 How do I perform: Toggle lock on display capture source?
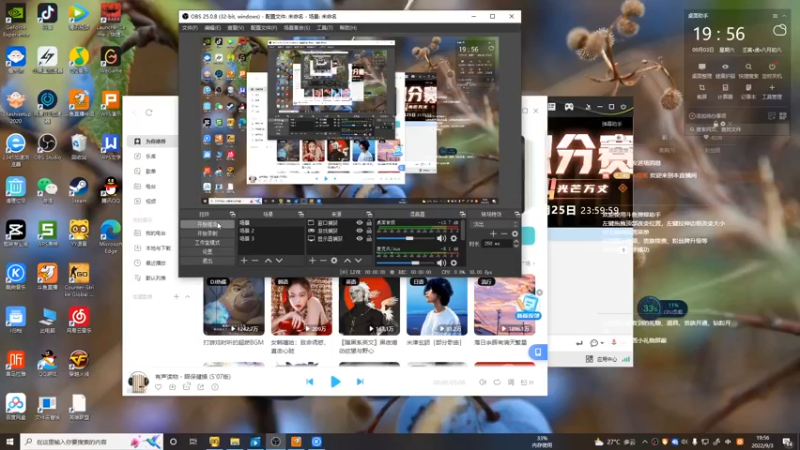point(369,239)
